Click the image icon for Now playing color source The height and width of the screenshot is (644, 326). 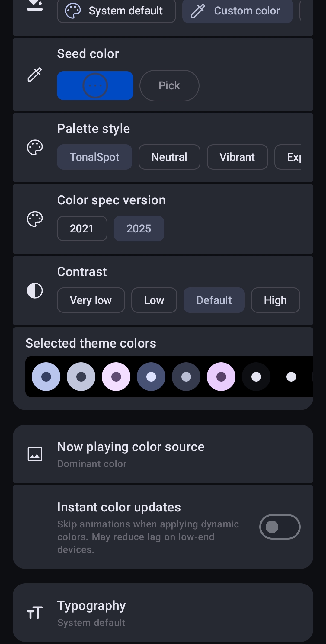(x=35, y=454)
